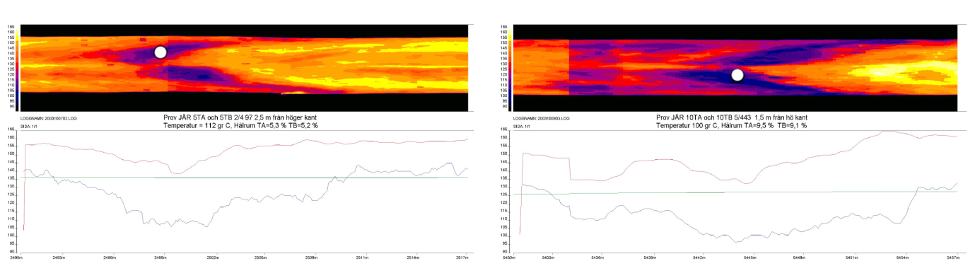980x261 pixels.
Task: Click the white circle marker in left thermal image
Action: coord(161,52)
